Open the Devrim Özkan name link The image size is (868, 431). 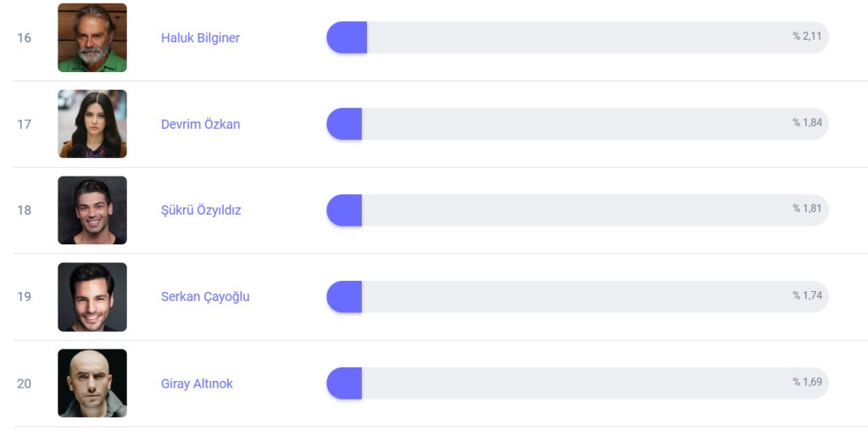(200, 124)
